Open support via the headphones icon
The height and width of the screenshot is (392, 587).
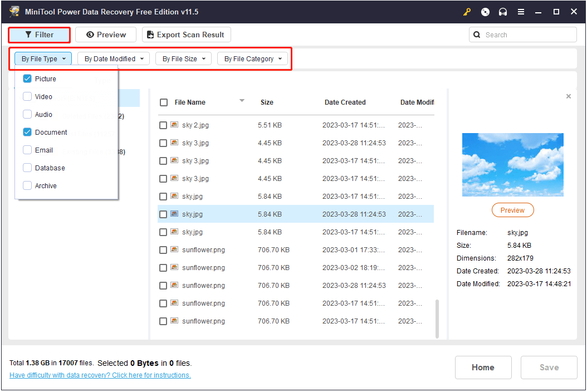(503, 12)
